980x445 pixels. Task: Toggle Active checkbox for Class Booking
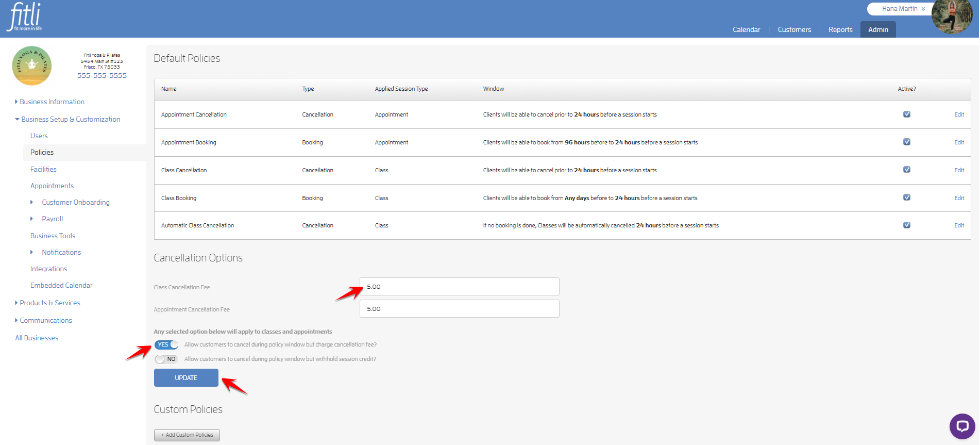point(906,197)
